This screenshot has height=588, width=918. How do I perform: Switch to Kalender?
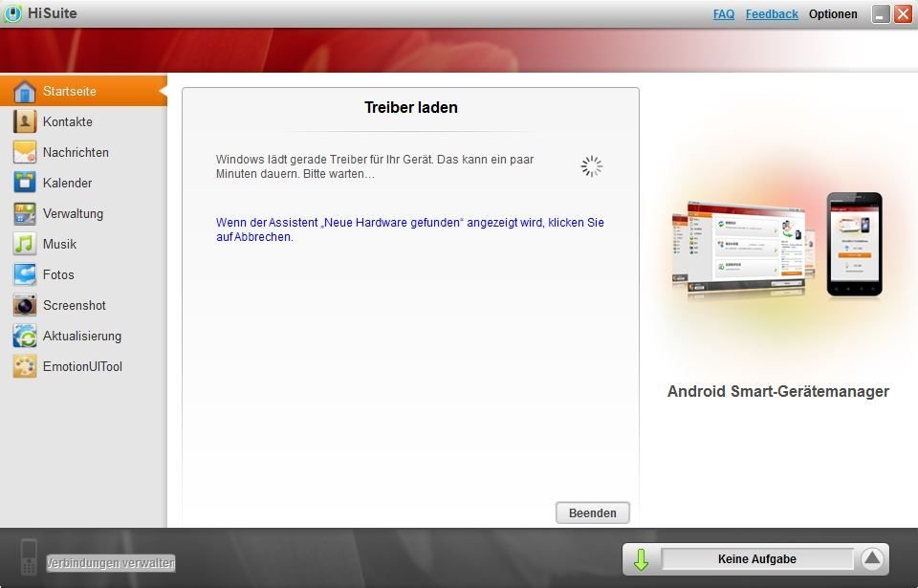pos(83,183)
